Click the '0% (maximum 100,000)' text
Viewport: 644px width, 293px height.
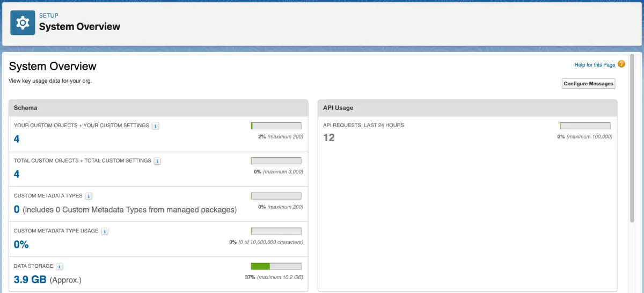585,137
